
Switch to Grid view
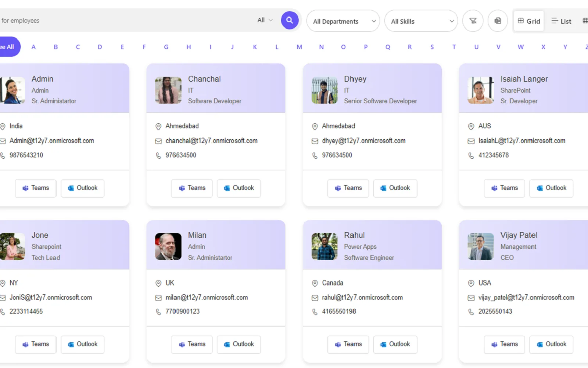pyautogui.click(x=529, y=21)
